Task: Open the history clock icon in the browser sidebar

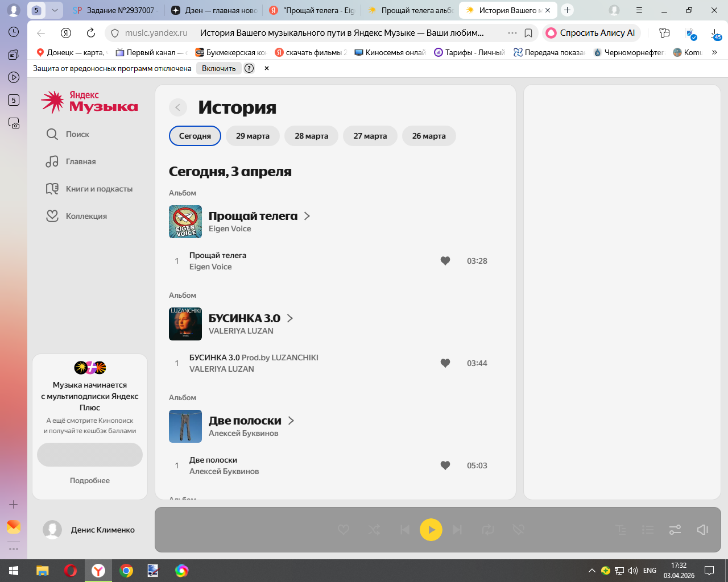Action: click(14, 32)
